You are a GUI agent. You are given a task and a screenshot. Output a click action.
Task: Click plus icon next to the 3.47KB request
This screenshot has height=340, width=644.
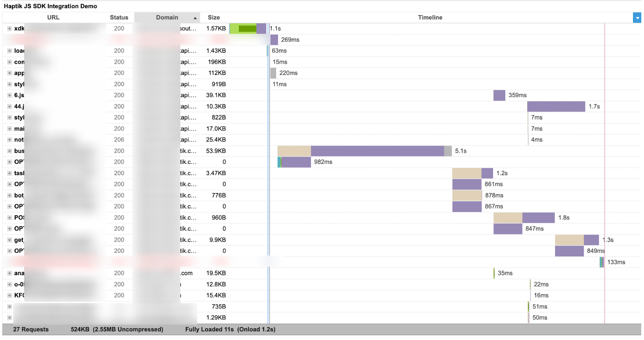[9, 173]
